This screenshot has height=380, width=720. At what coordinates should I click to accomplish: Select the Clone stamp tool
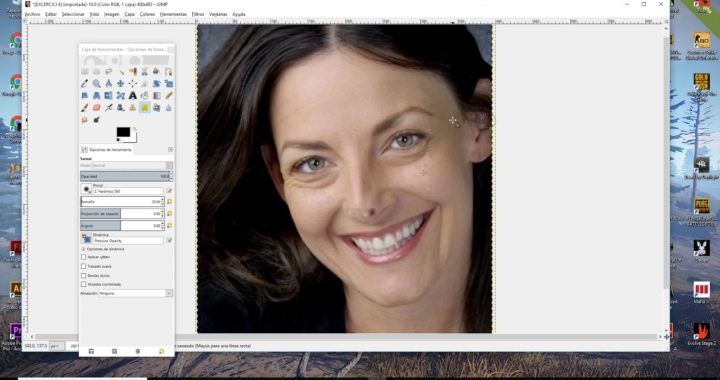pyautogui.click(x=132, y=107)
